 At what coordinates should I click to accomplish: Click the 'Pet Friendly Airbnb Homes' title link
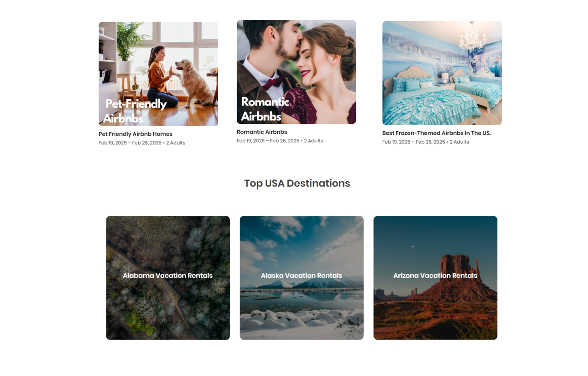tap(135, 134)
